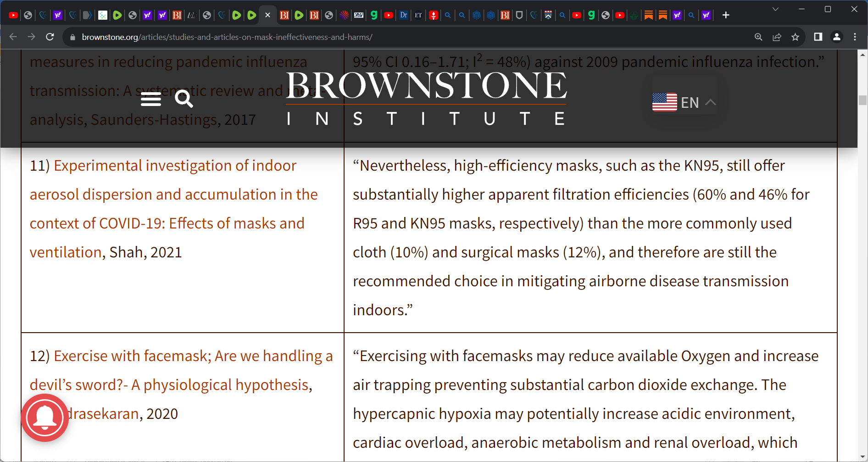Viewport: 868px width, 462px height.
Task: Switch to the 'ET' favicon tab
Action: pyautogui.click(x=418, y=15)
